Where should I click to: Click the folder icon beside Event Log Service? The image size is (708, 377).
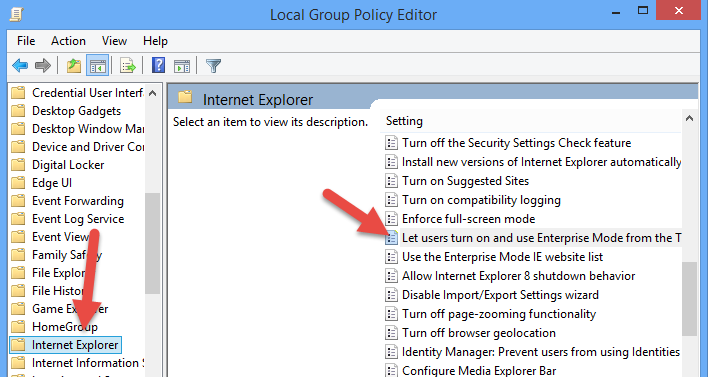point(18,219)
